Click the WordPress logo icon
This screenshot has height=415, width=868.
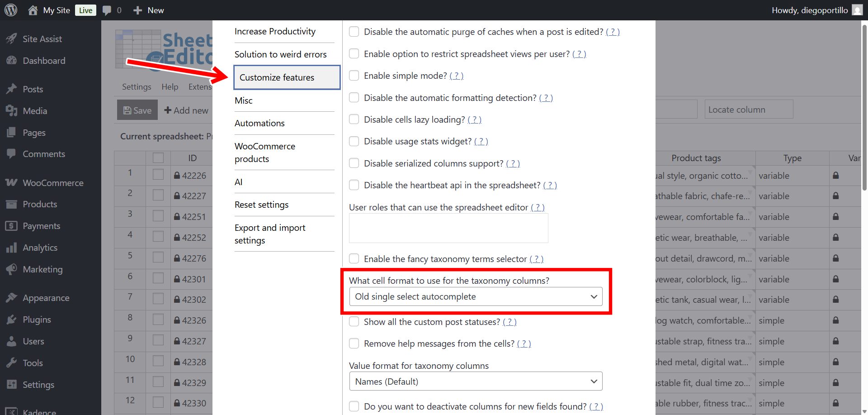point(11,10)
